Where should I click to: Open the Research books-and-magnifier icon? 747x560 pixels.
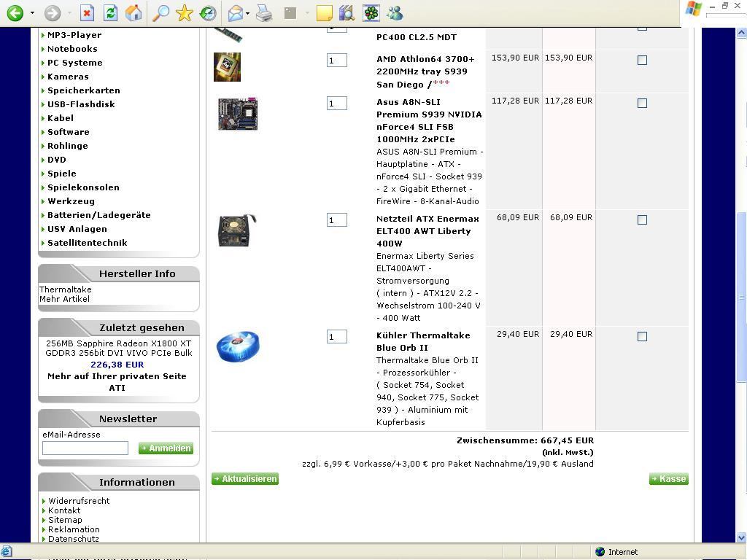pyautogui.click(x=347, y=13)
